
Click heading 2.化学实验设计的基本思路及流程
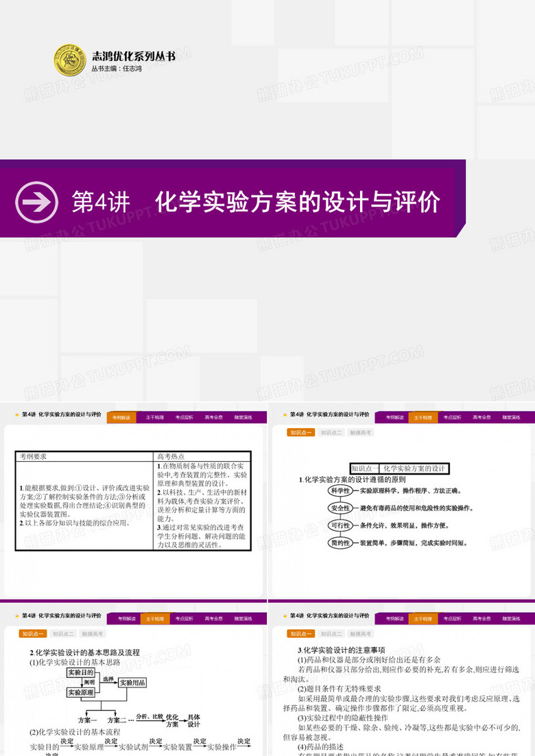(x=85, y=652)
